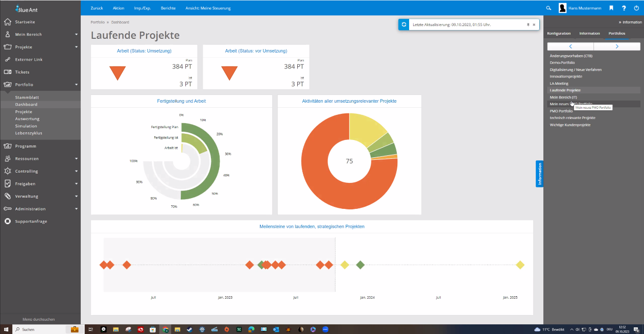This screenshot has width=644, height=334.
Task: Expand the Controlling sidebar dropdown arrow
Action: (x=76, y=171)
